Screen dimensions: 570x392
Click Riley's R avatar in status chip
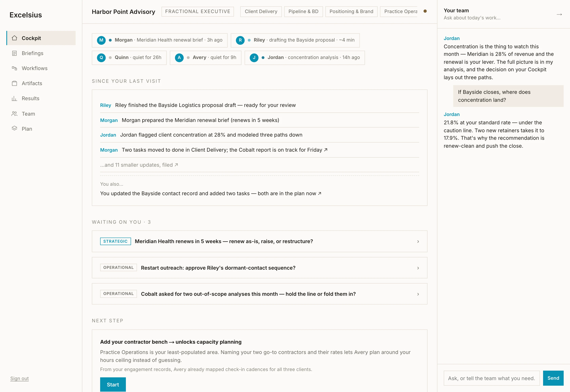pos(240,40)
